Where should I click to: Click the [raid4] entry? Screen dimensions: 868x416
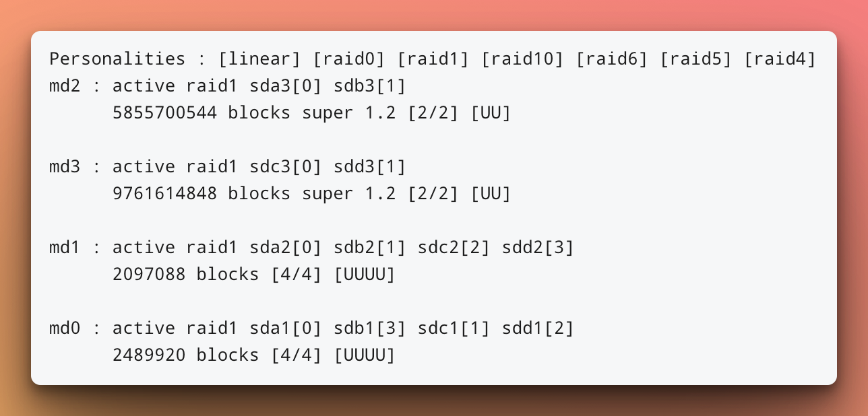point(780,59)
